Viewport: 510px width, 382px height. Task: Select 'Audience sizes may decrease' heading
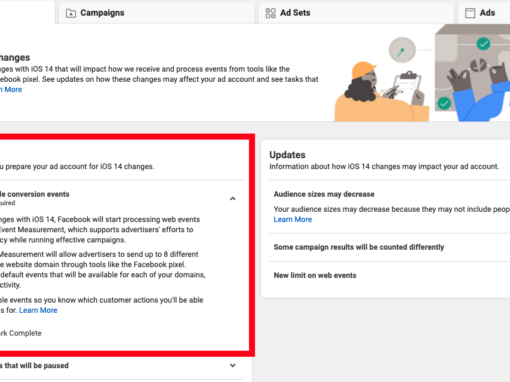tap(324, 194)
